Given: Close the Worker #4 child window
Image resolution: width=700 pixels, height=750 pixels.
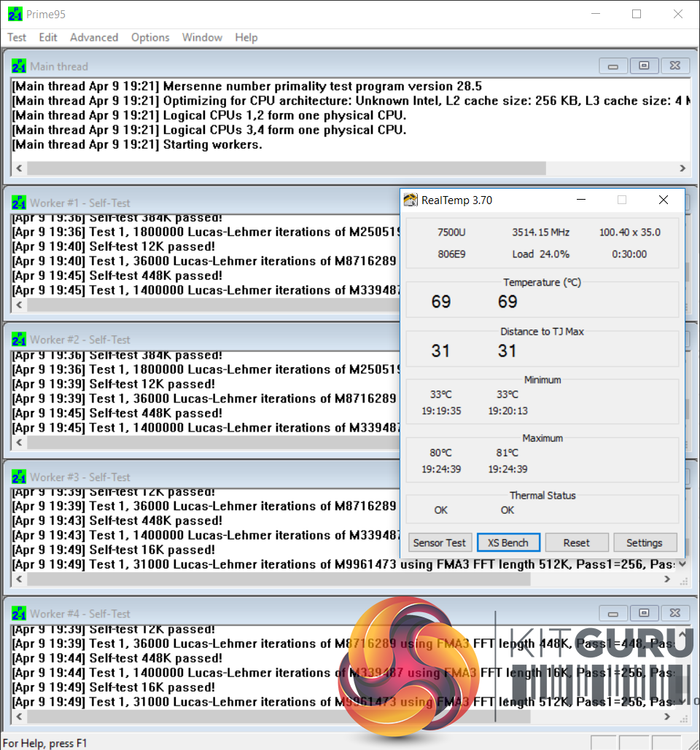Looking at the screenshot, I should pyautogui.click(x=675, y=613).
